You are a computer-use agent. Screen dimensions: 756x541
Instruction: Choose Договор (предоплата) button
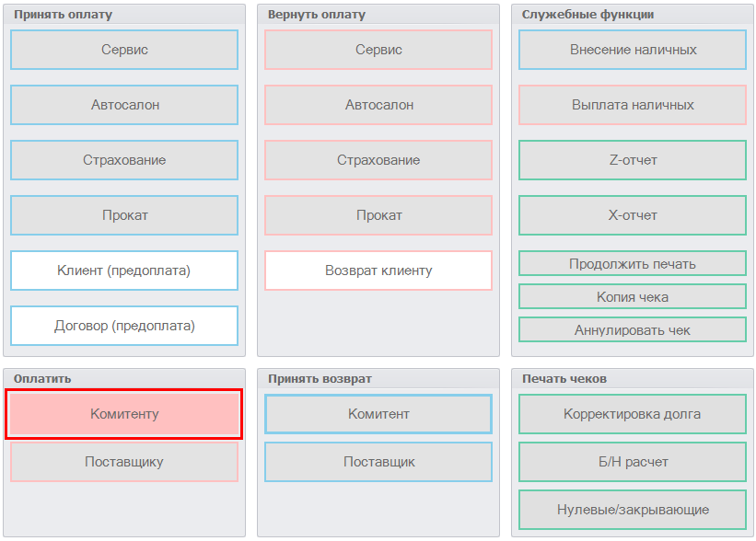(x=124, y=326)
